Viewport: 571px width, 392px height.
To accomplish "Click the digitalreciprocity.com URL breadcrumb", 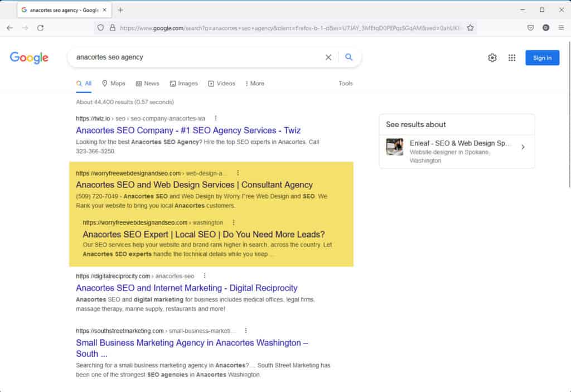I will click(x=135, y=276).
